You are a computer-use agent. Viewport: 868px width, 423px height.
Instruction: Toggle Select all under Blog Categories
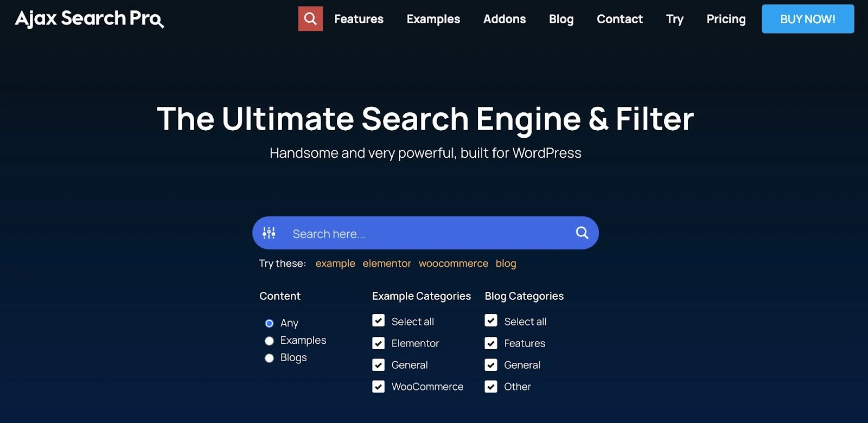click(x=491, y=321)
